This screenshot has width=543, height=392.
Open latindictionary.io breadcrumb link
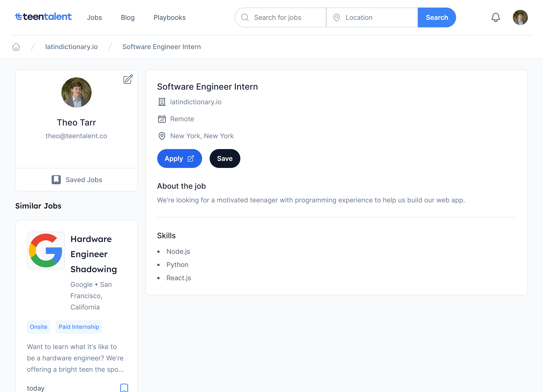pyautogui.click(x=71, y=47)
